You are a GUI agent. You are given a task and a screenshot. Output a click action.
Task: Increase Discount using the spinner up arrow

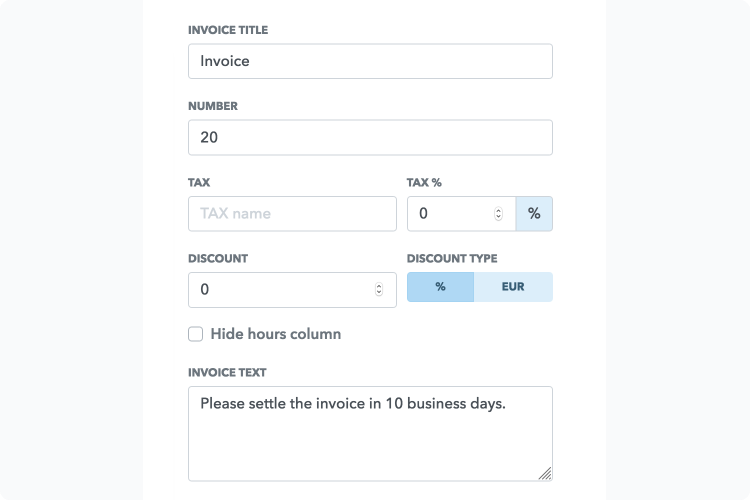(379, 286)
